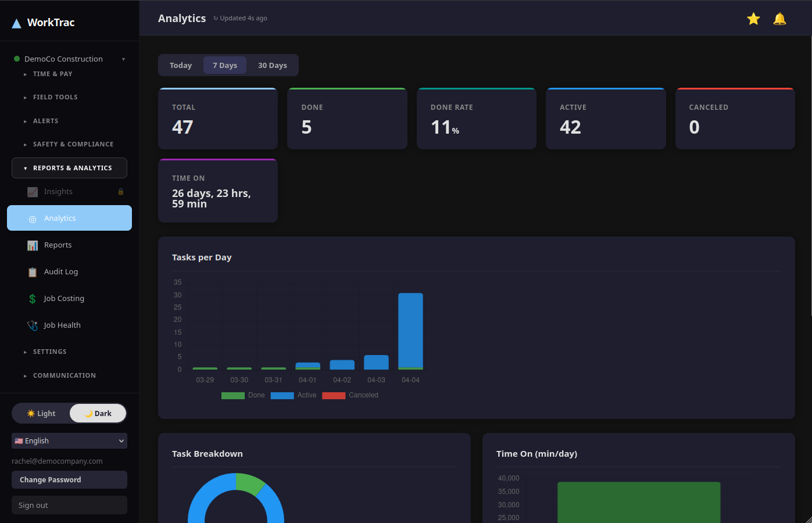The image size is (812, 523).
Task: Click the 04-03 bar in Tasks chart
Action: point(376,362)
